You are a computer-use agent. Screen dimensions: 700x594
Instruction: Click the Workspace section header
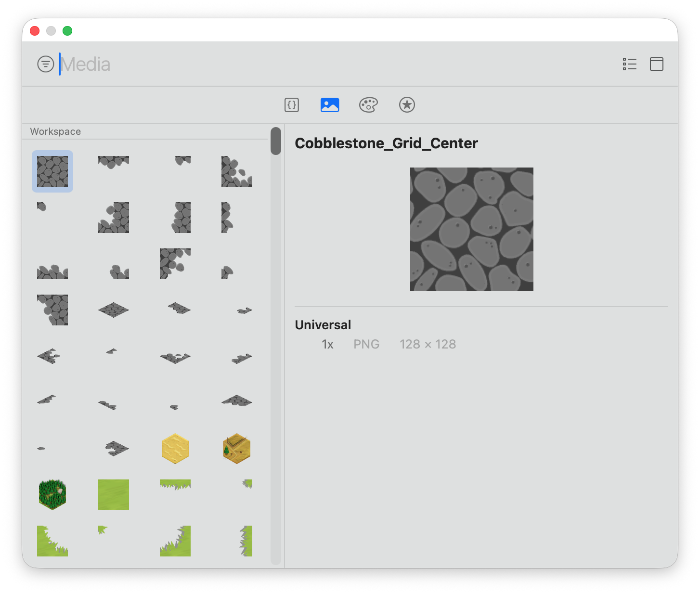pyautogui.click(x=55, y=131)
